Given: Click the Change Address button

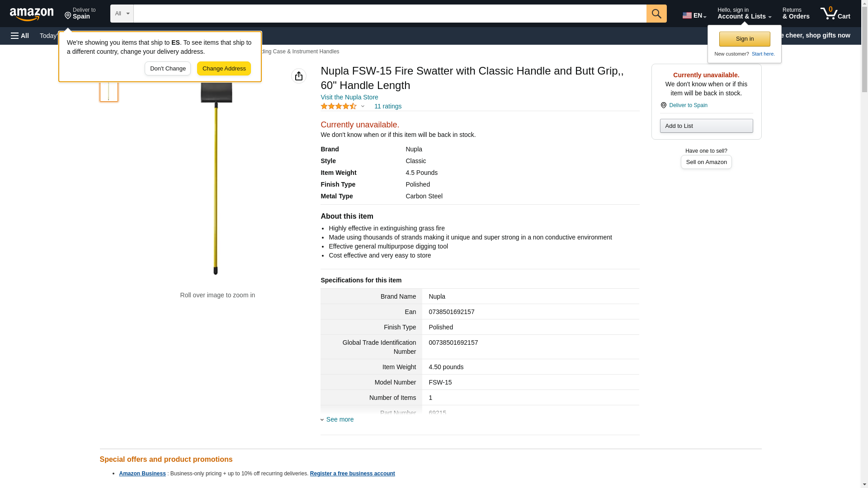Looking at the screenshot, I should click(224, 69).
